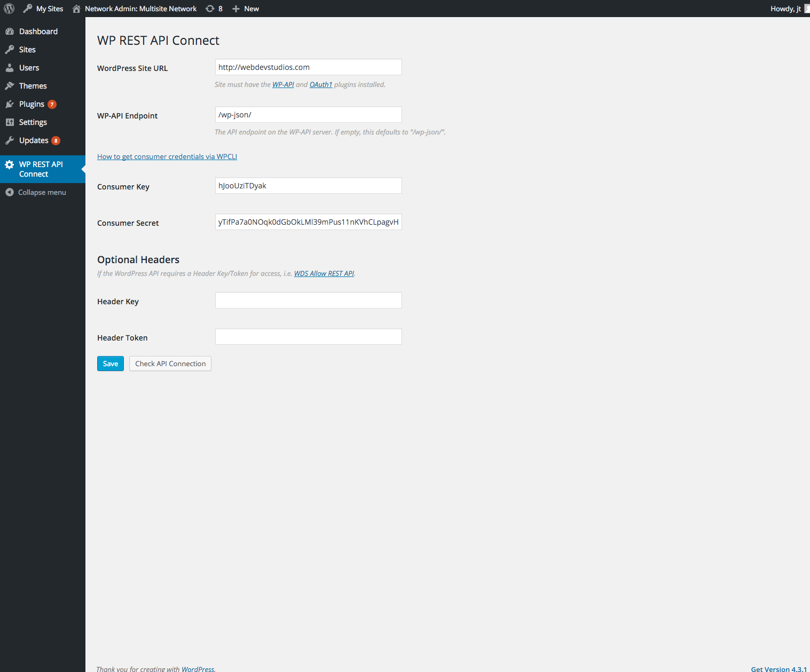The height and width of the screenshot is (672, 810).
Task: Focus the Header Token field
Action: [309, 337]
